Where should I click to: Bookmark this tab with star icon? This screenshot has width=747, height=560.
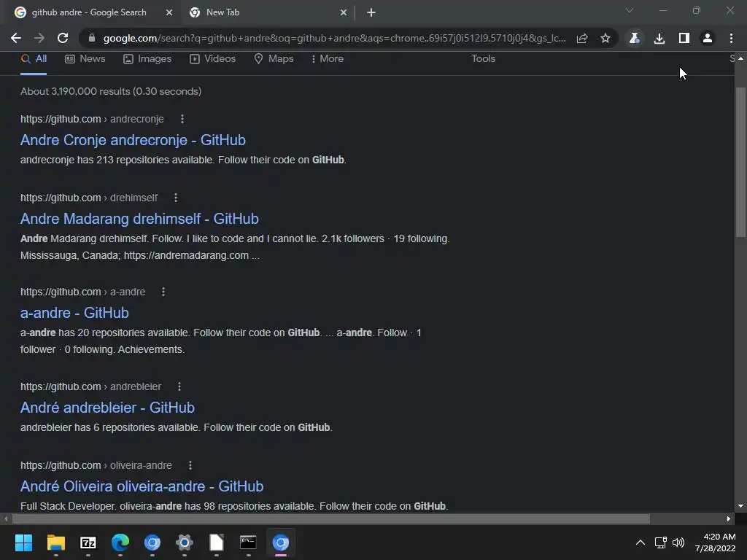[605, 38]
